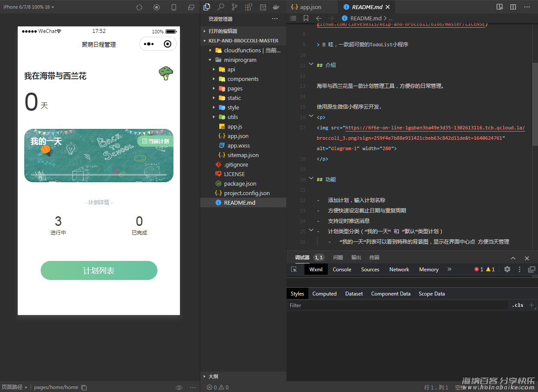Viewport: 538px width, 392px height.
Task: Click the phone device icon in simulator toolbar
Action: click(x=174, y=7)
